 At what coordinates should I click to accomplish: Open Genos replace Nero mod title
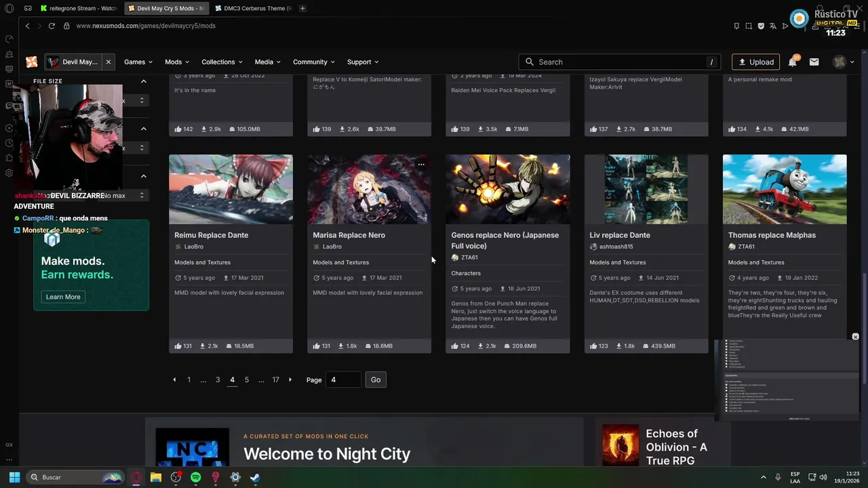[x=505, y=241]
